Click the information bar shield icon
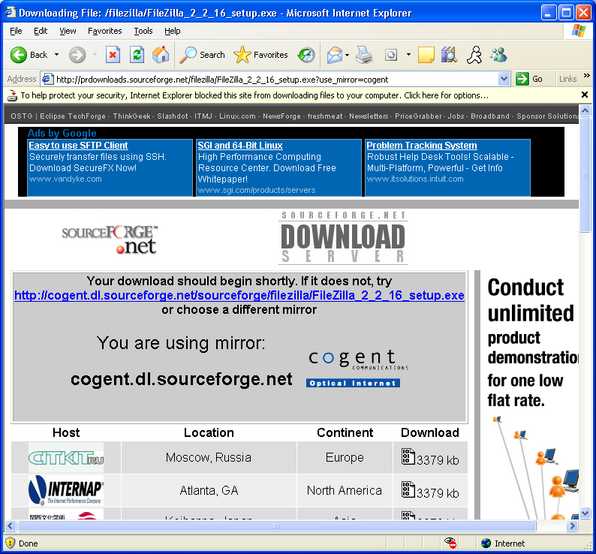Image resolution: width=596 pixels, height=554 pixels. pos(13,95)
